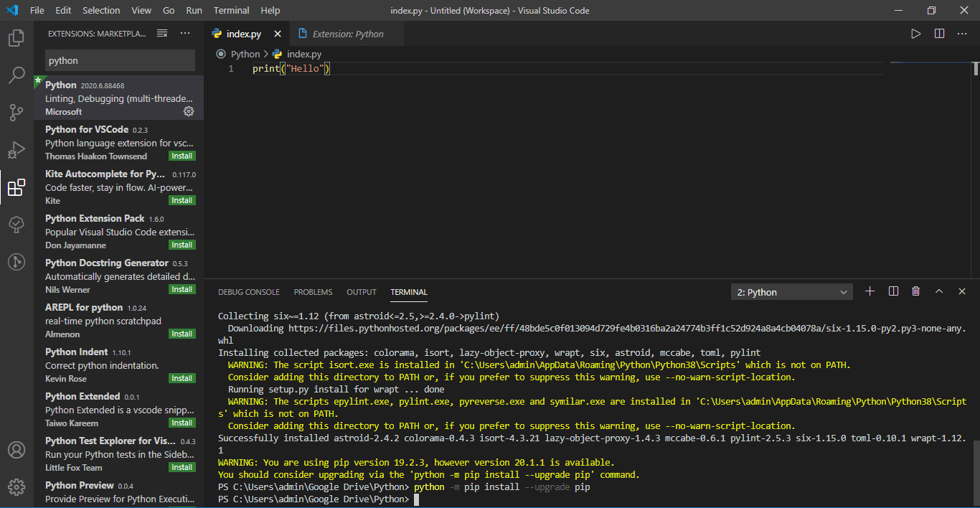Open the Accounts icon above the gear
Image resolution: width=980 pixels, height=508 pixels.
pyautogui.click(x=16, y=449)
